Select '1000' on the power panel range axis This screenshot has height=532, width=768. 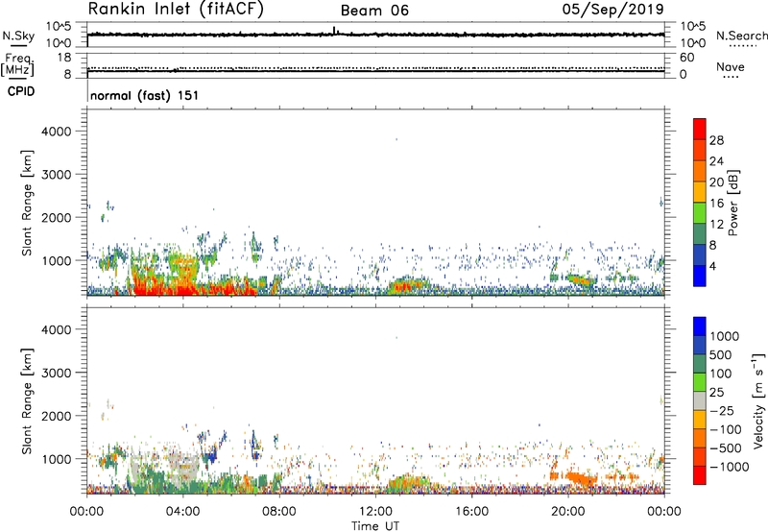[x=57, y=260]
